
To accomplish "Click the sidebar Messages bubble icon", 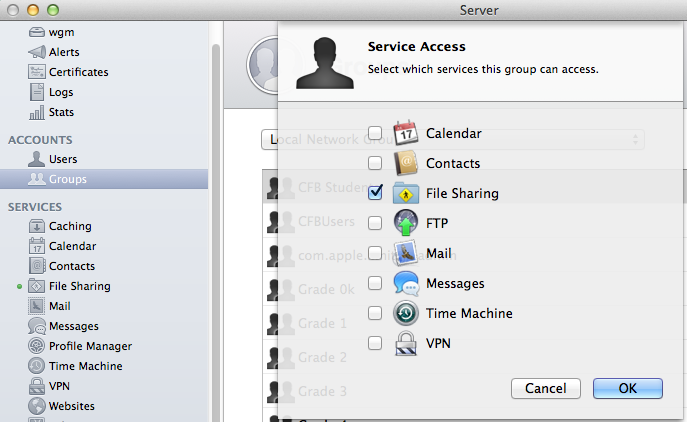I will (36, 326).
